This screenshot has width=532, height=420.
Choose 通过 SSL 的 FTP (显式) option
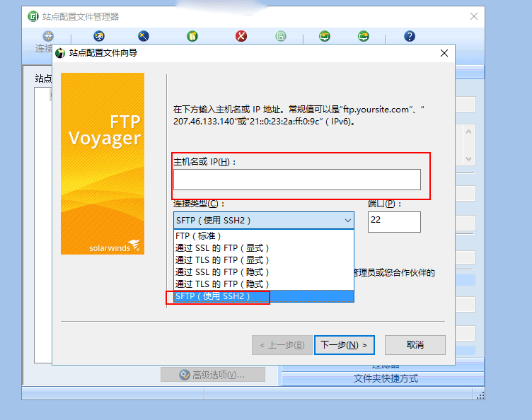[264, 248]
